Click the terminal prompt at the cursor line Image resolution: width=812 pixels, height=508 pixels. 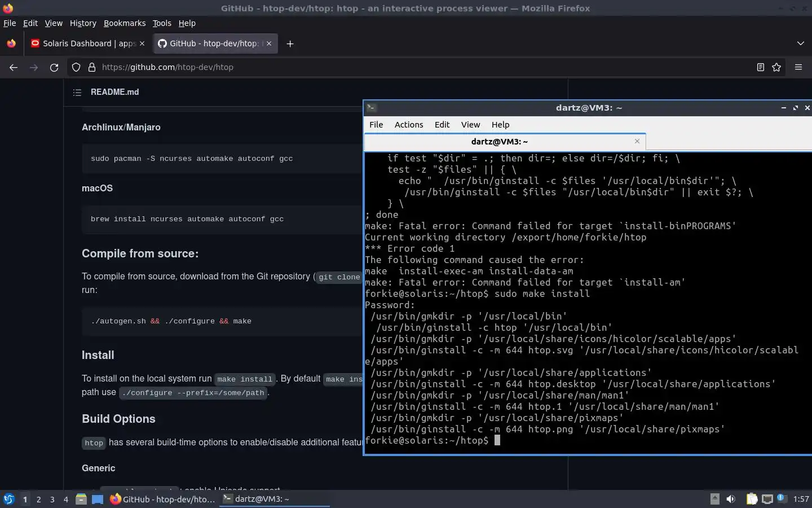click(x=433, y=440)
